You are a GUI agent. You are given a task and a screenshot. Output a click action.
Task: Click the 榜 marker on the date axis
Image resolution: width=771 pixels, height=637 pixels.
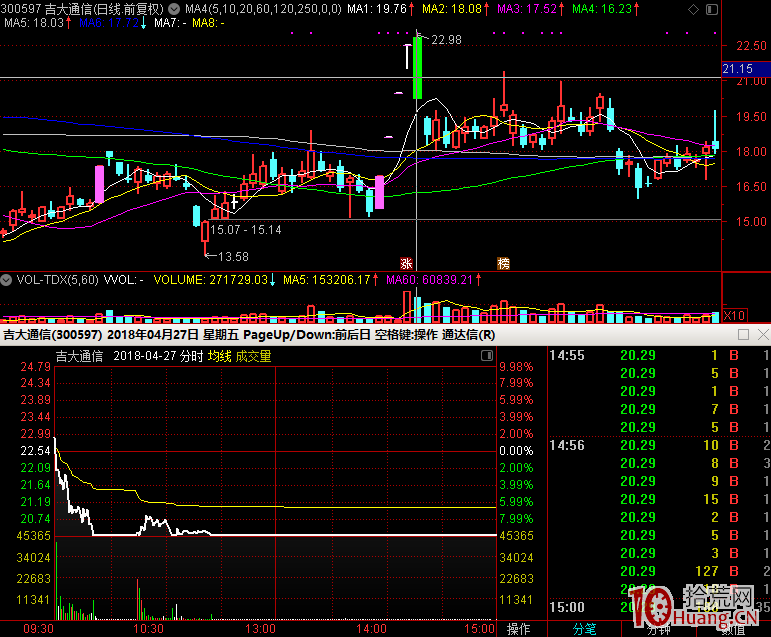504,264
